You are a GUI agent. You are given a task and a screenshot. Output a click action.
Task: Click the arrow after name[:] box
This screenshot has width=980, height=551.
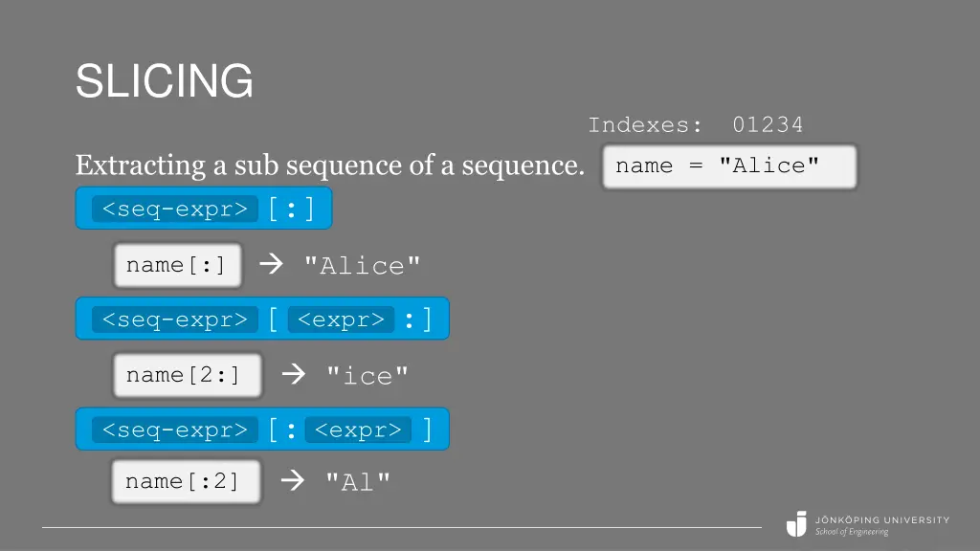(x=271, y=264)
